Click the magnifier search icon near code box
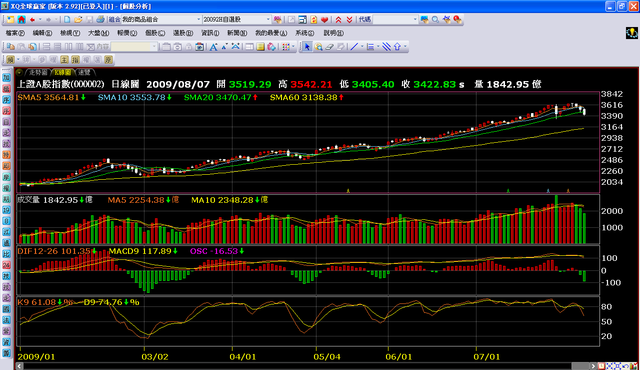This screenshot has height=370, width=640. click(x=436, y=20)
